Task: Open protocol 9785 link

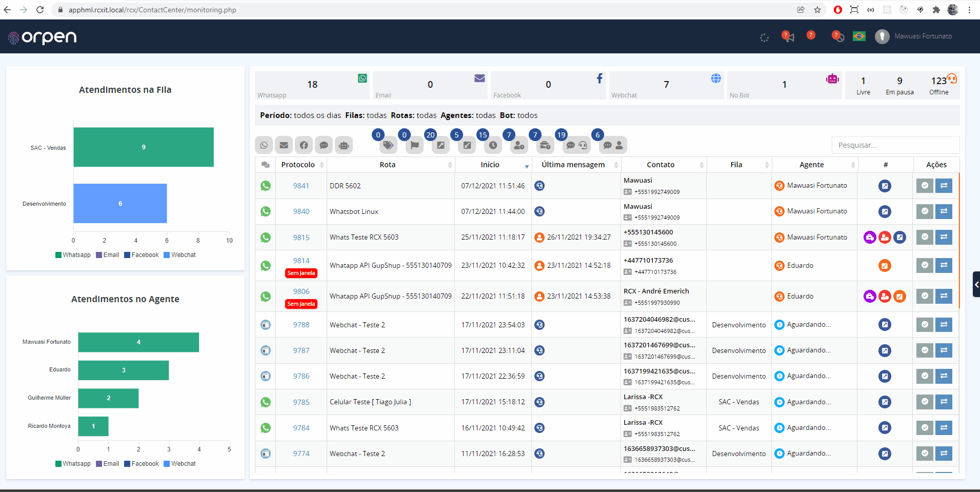Action: 301,402
